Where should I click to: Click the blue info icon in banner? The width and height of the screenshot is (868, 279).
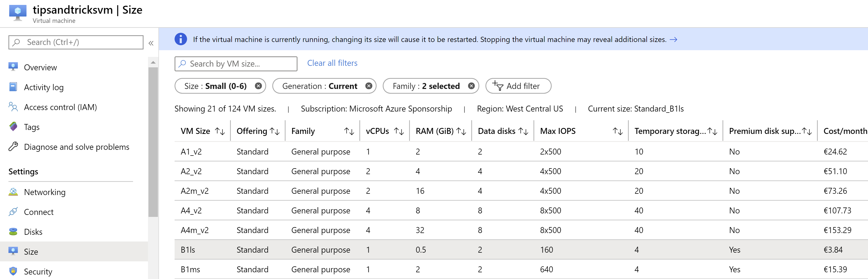[x=181, y=39]
